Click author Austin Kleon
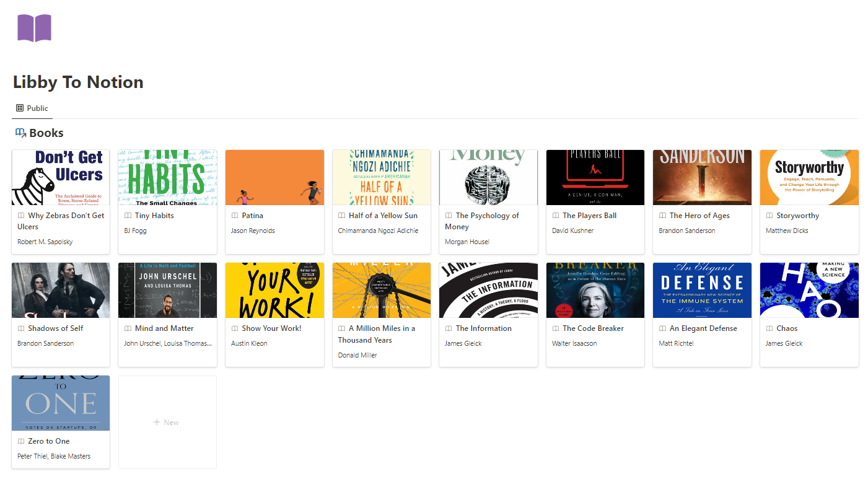Viewport: 868px width, 479px height. pos(249,343)
